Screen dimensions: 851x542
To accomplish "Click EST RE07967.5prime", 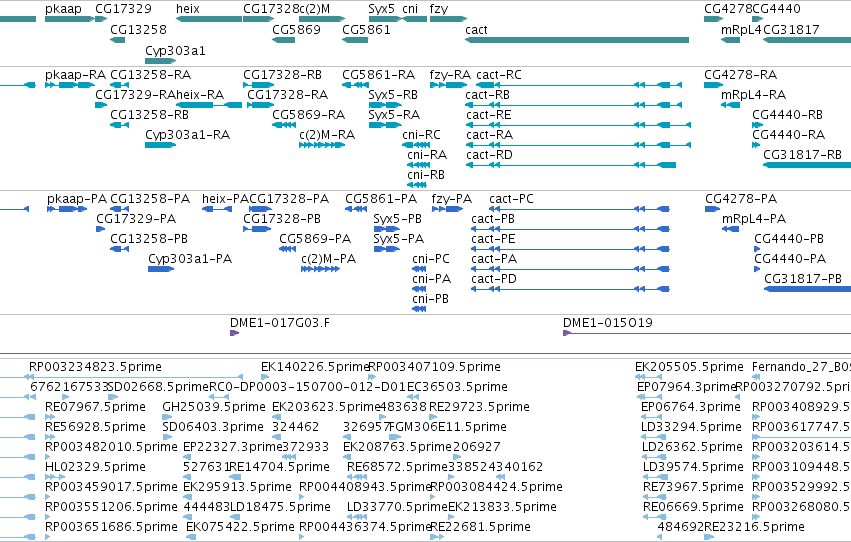I will point(48,417).
